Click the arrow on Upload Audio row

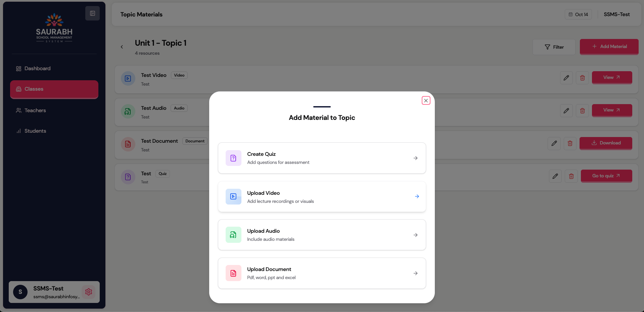pos(415,235)
